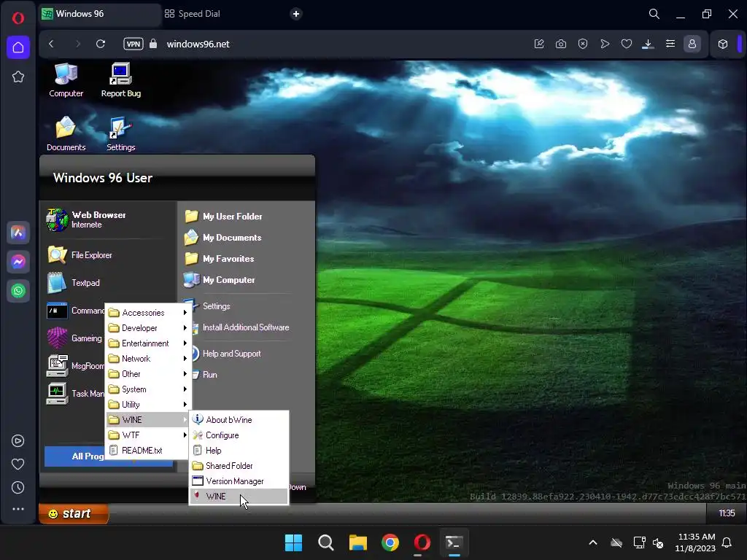
Task: Expand the Network submenu
Action: coord(148,359)
